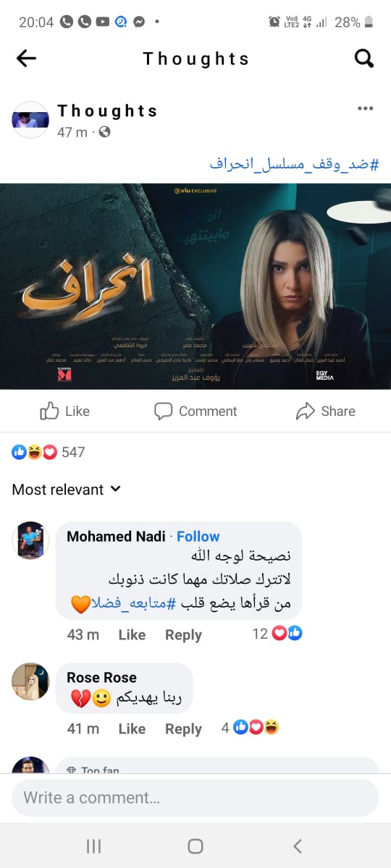Open the post's three-dots options menu
391x868 pixels.
point(366,109)
